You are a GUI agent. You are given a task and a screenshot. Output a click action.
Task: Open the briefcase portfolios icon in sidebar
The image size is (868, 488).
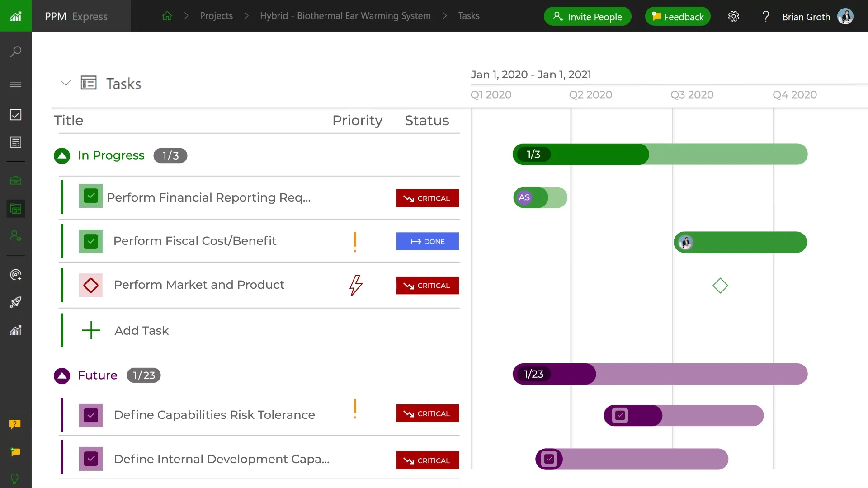16,181
